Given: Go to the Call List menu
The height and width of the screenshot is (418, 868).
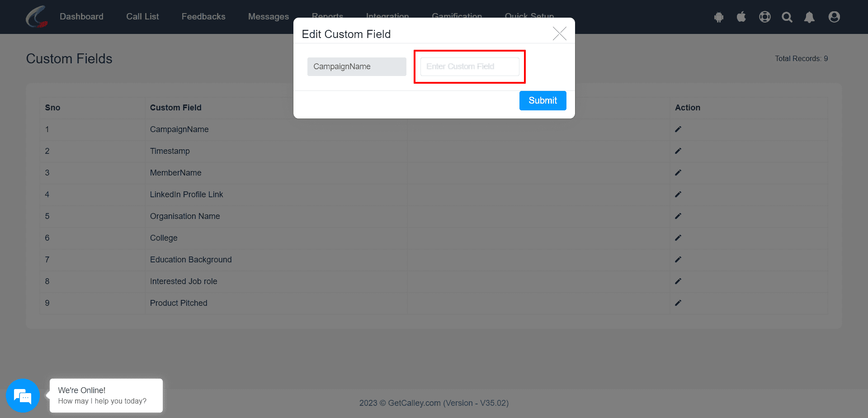Looking at the screenshot, I should point(142,17).
